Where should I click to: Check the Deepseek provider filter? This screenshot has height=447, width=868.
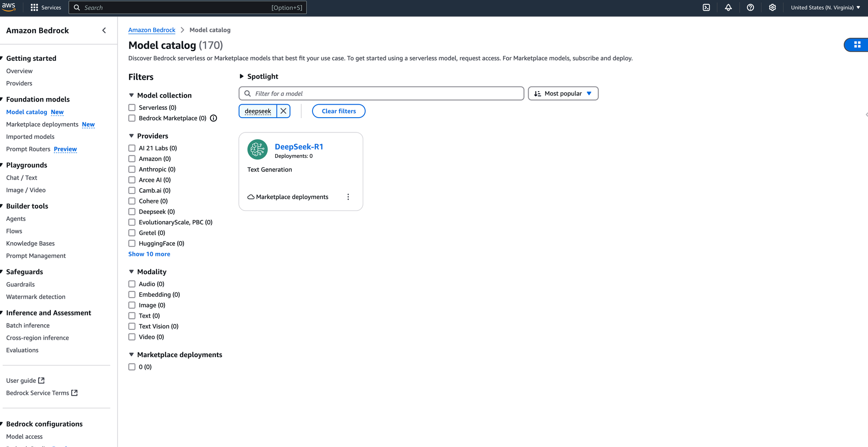click(132, 212)
